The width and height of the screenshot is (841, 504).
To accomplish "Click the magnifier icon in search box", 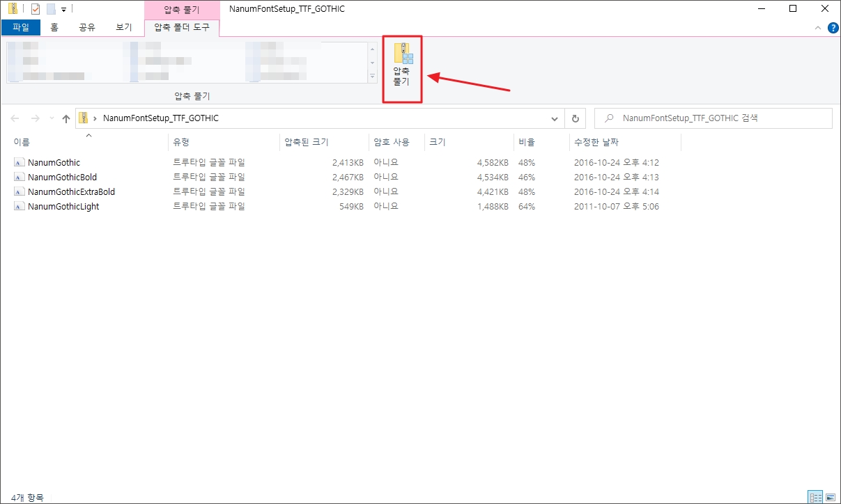I will (x=609, y=118).
